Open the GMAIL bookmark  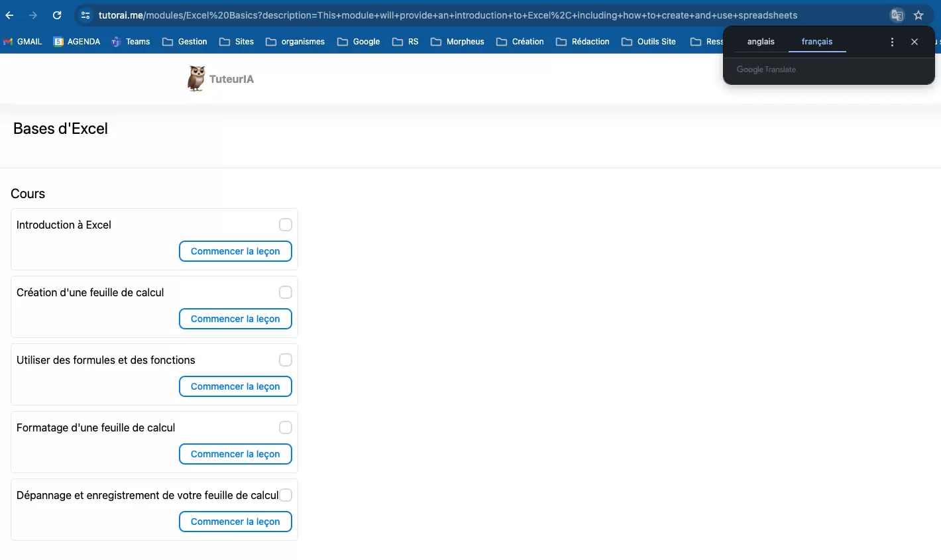click(x=23, y=42)
